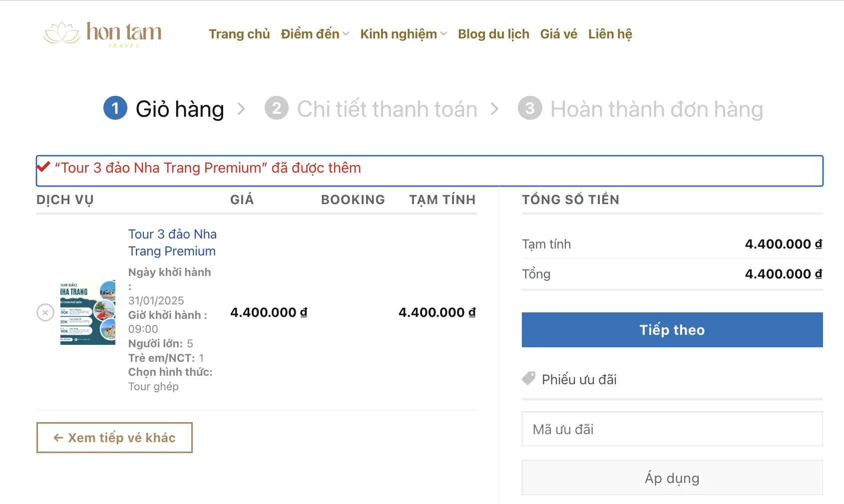844x504 pixels.
Task: Go to the Chi tiết thanh toán step
Action: (x=387, y=109)
